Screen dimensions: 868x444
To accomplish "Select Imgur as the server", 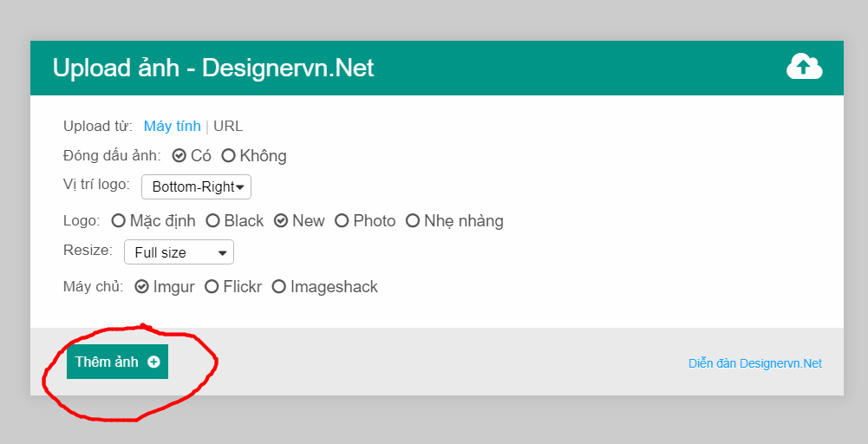I will point(165,287).
